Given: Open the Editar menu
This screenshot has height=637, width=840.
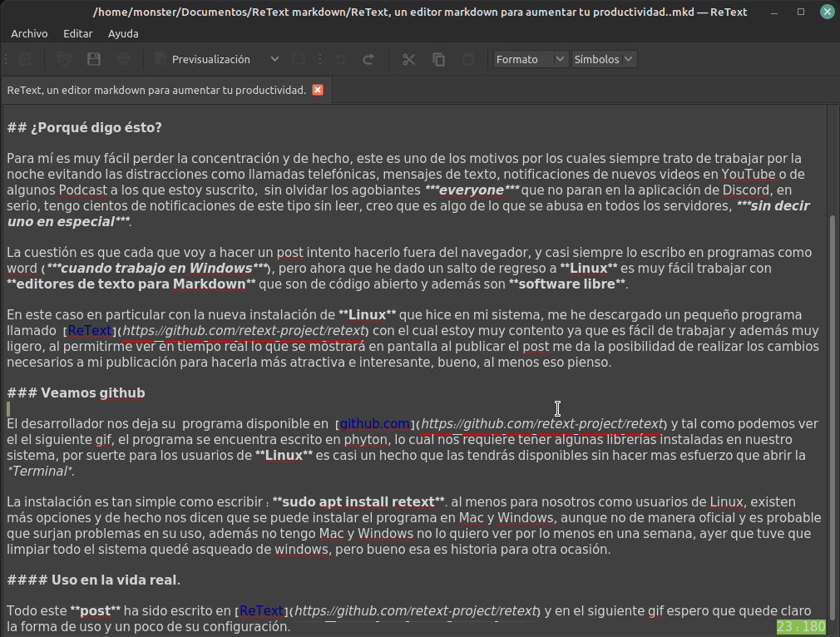Looking at the screenshot, I should point(77,34).
